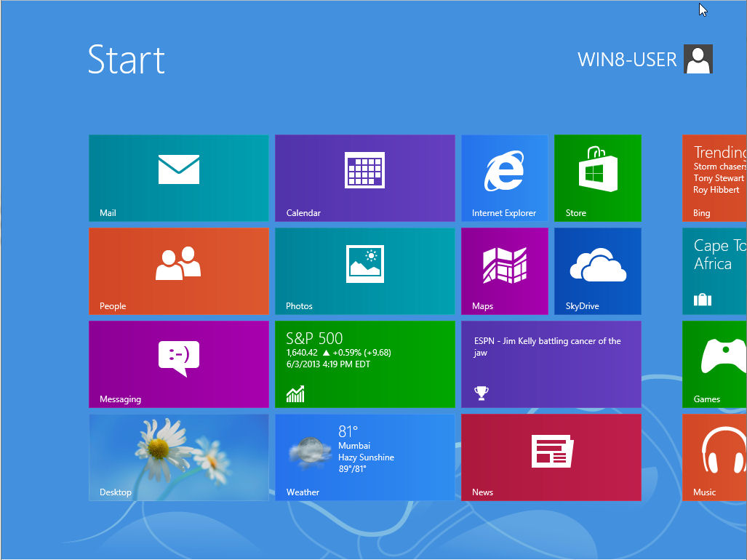Image resolution: width=747 pixels, height=560 pixels.
Task: Click the 'Games' tile label
Action: [x=706, y=399]
